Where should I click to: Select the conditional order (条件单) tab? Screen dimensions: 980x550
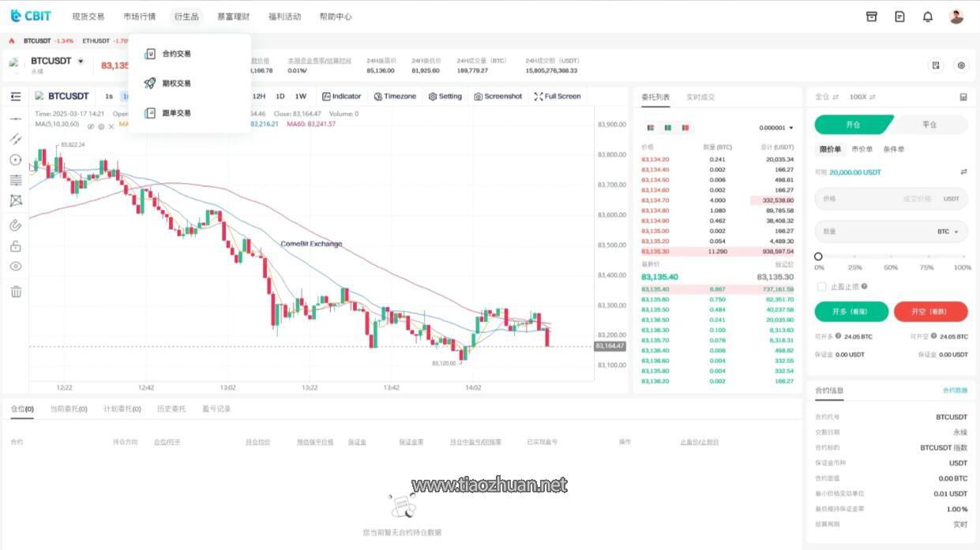tap(894, 149)
